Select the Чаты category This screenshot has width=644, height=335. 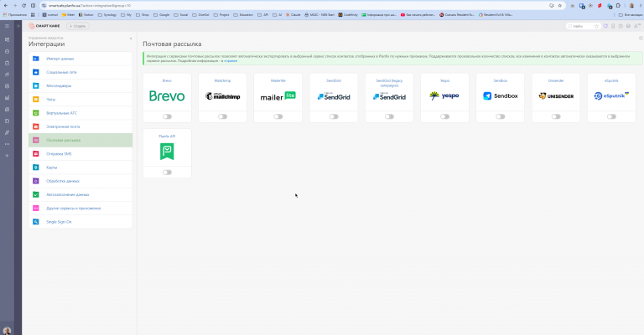point(80,99)
